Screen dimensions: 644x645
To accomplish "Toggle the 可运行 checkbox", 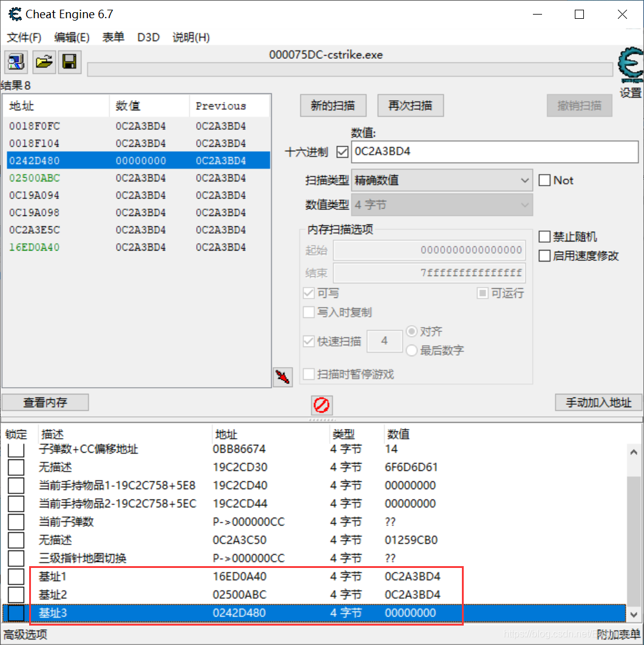I will coord(483,293).
